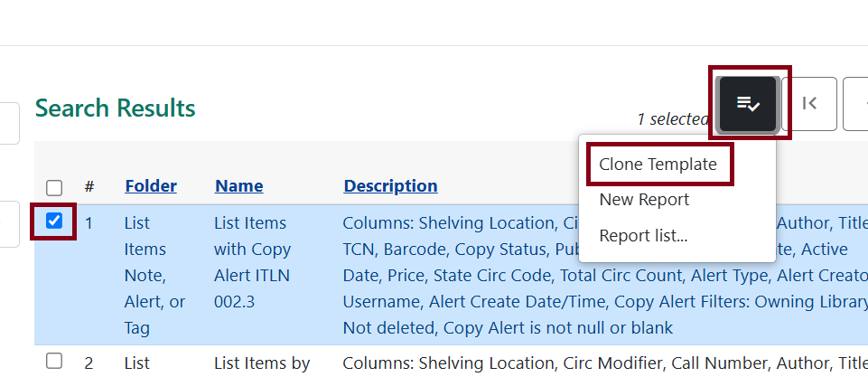The width and height of the screenshot is (868, 377).
Task: Jump to first page of results
Action: 809,104
